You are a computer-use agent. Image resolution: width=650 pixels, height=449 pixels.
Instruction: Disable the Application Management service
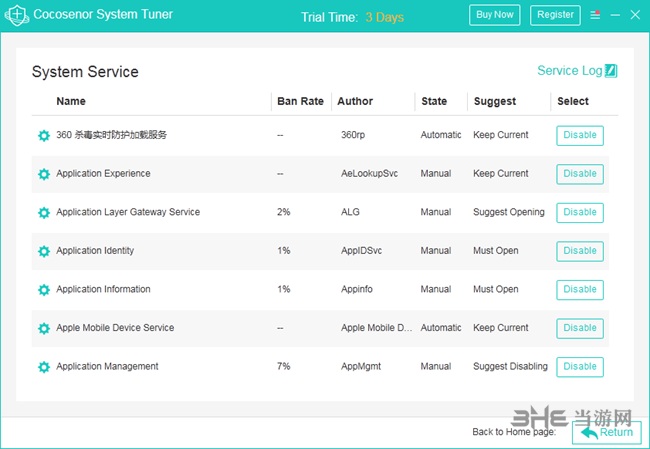(x=580, y=366)
